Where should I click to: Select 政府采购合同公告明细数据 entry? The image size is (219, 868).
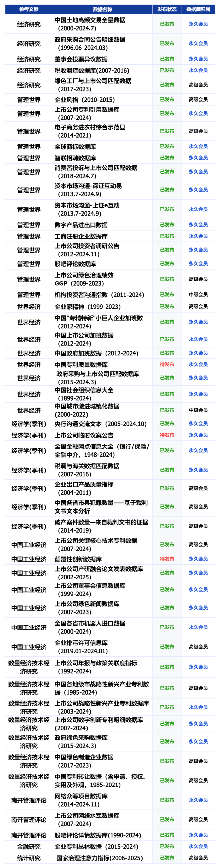coord(90,44)
